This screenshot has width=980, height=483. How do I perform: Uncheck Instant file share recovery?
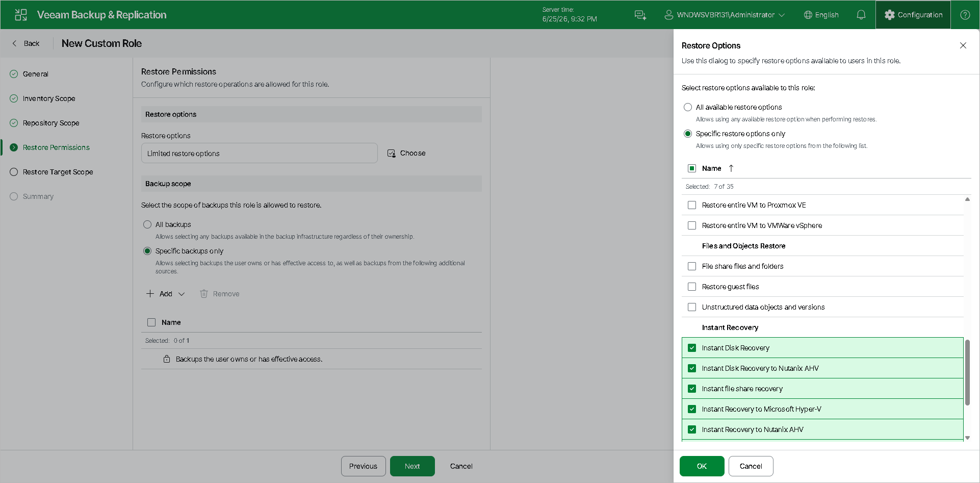click(x=692, y=389)
